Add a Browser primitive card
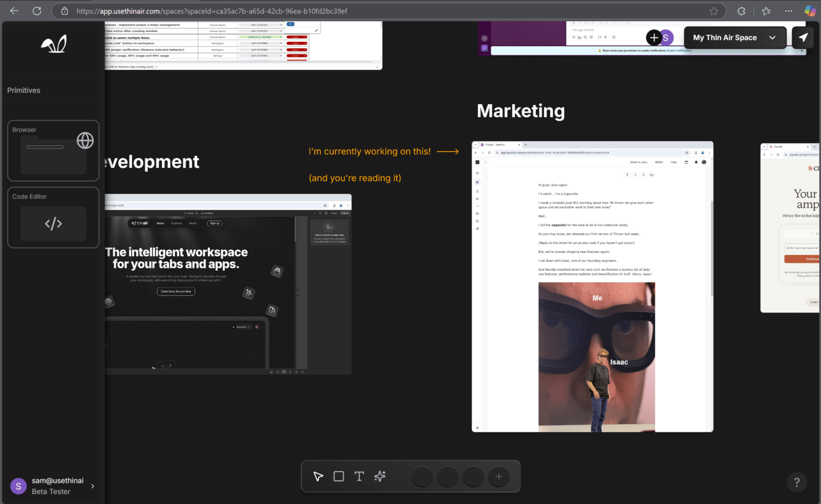Viewport: 821px width, 504px height. [x=53, y=151]
